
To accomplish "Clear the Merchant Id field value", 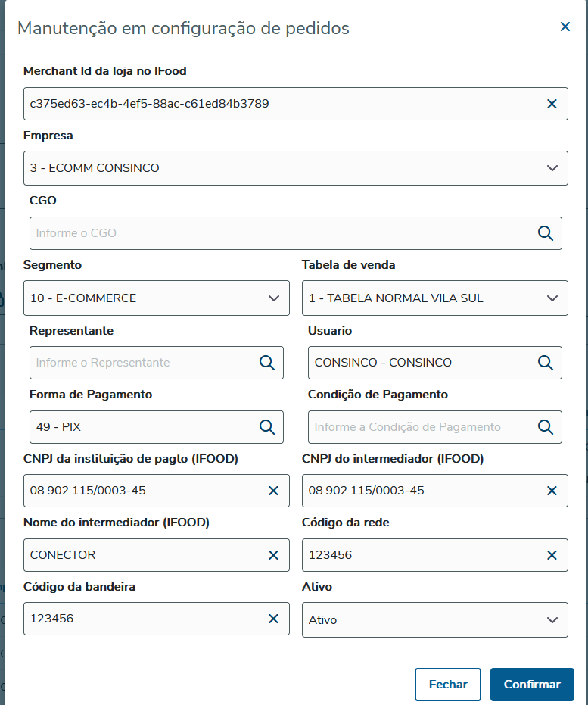I will 552,104.
